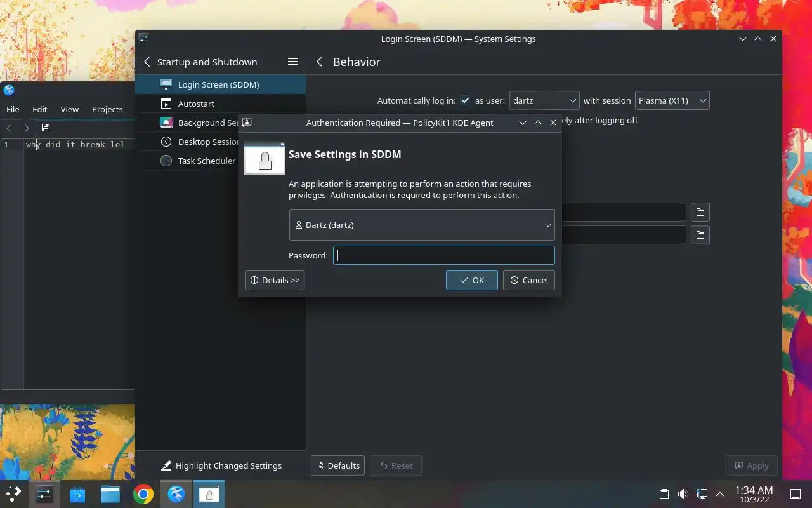Click the Reset button
Screen dimensions: 812x508
tap(396, 465)
